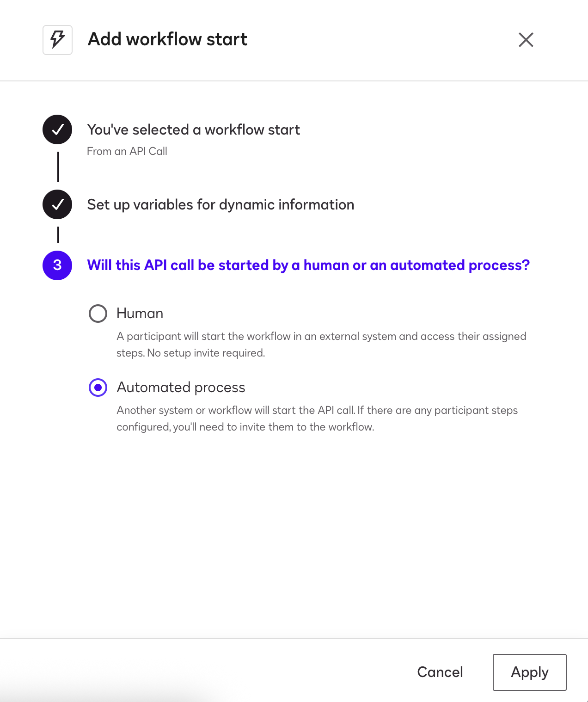Click the connector line between steps one and two
This screenshot has width=588, height=702.
point(58,166)
